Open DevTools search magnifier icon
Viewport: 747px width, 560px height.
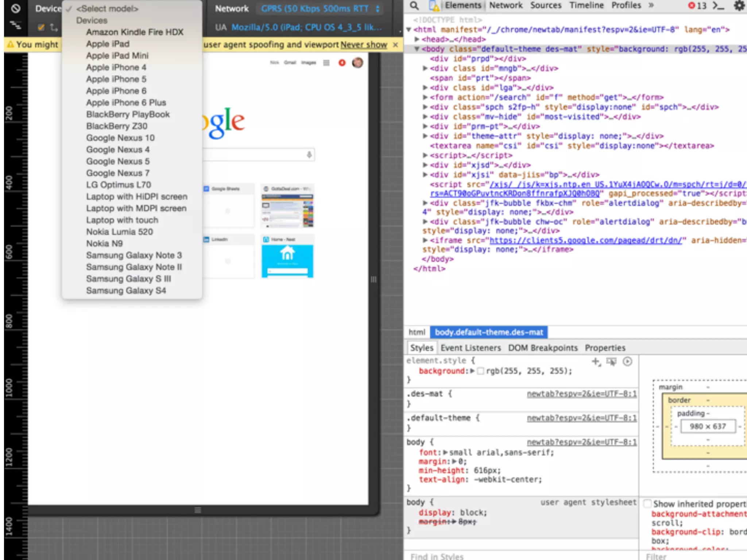414,5
